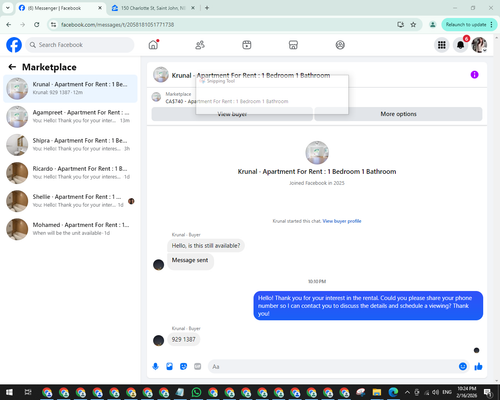Open the CA$740 Marketplace listing banner
Screen dimensions: 500x400
pyautogui.click(x=317, y=97)
